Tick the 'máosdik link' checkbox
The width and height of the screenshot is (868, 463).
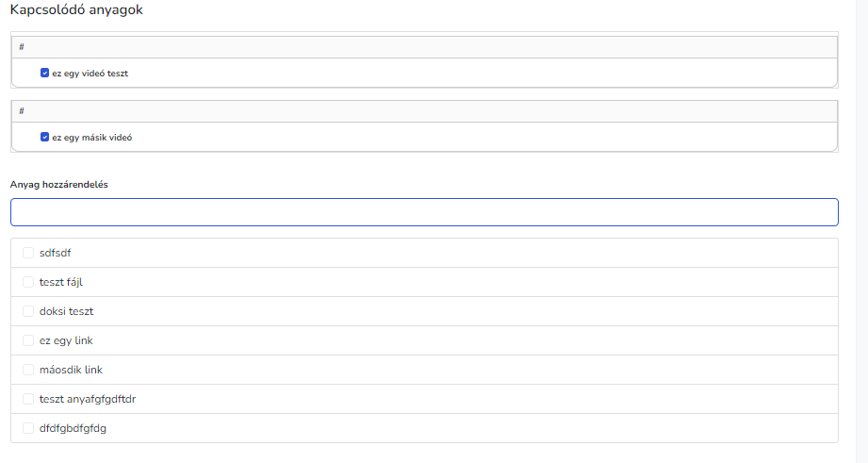coord(28,370)
